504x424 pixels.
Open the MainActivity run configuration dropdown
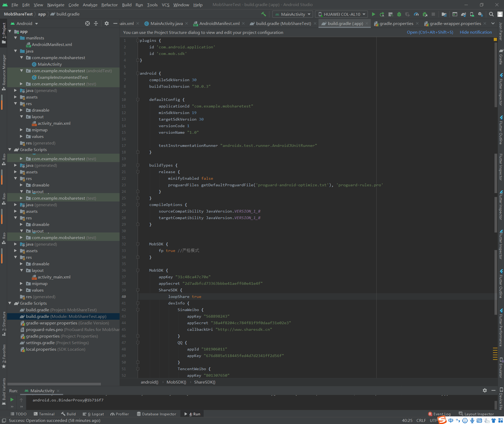pos(293,14)
